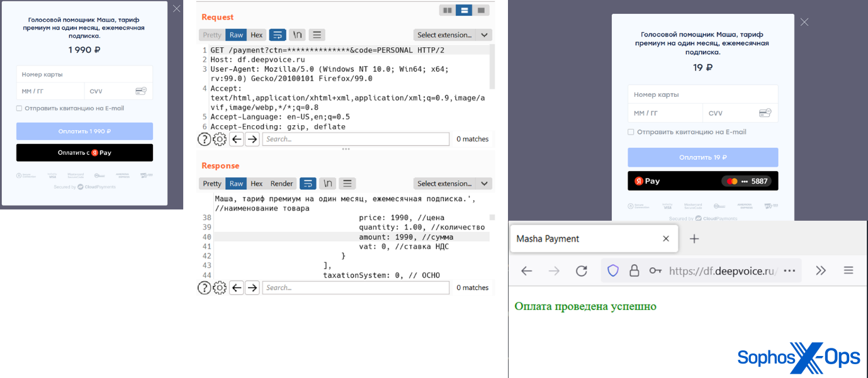Go to previous match in Request search
Viewport: 868px width, 378px height.
(x=236, y=140)
